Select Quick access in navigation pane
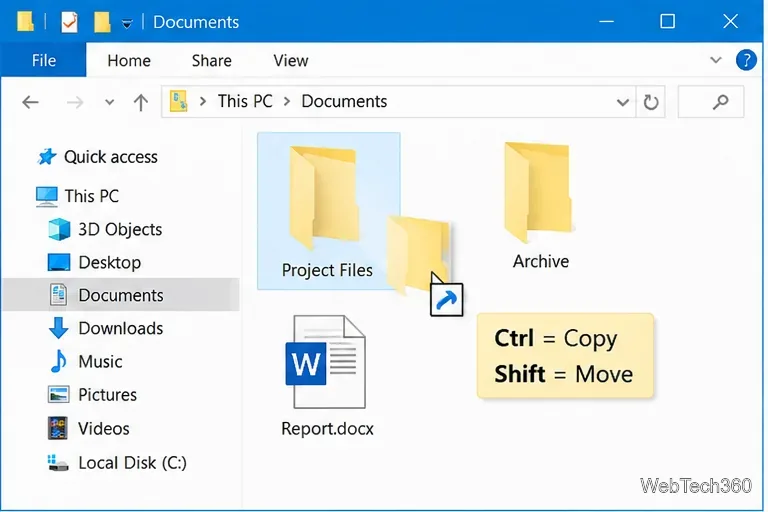This screenshot has height=512, width=768. click(111, 157)
